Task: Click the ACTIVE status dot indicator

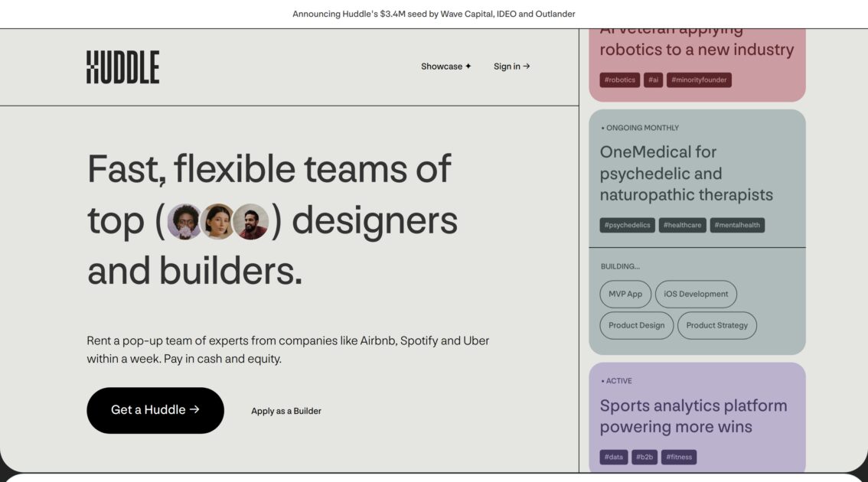Action: tap(602, 380)
